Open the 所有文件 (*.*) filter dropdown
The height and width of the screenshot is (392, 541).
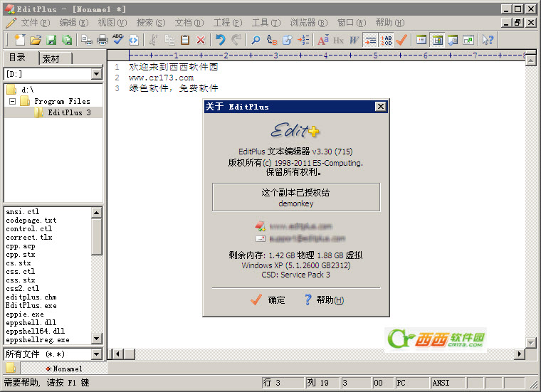97,354
